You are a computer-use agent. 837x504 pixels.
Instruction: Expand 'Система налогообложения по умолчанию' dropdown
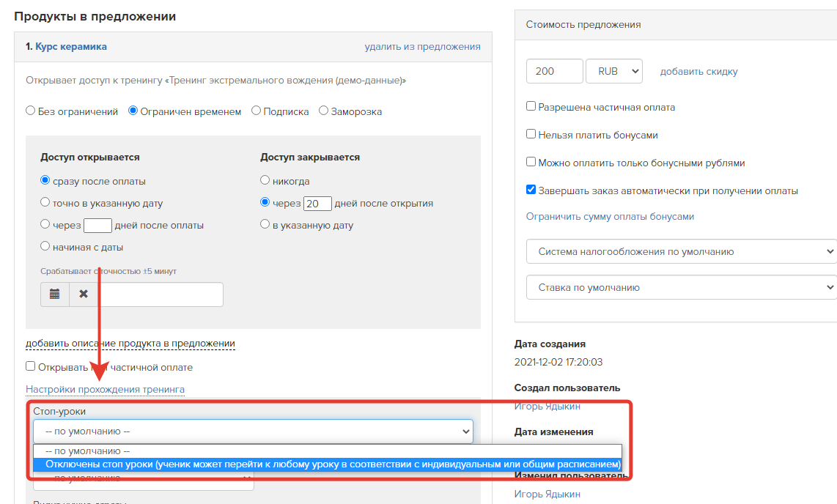[x=682, y=251]
